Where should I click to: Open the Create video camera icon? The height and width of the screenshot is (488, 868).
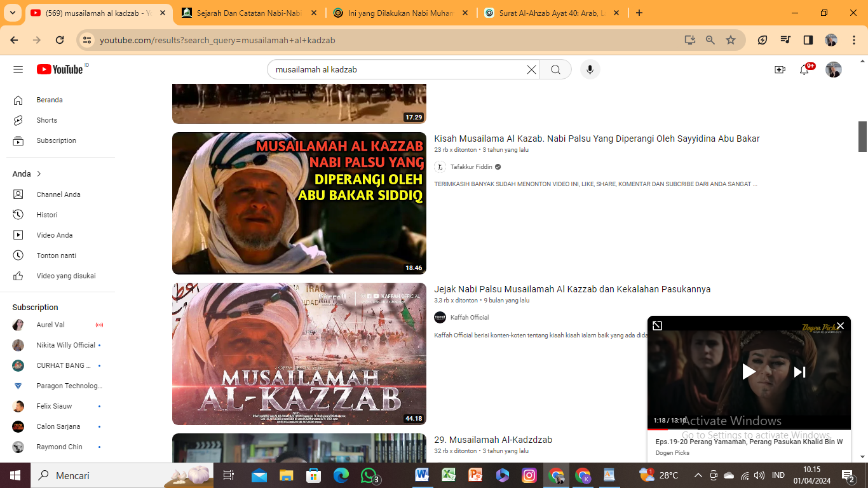(780, 70)
